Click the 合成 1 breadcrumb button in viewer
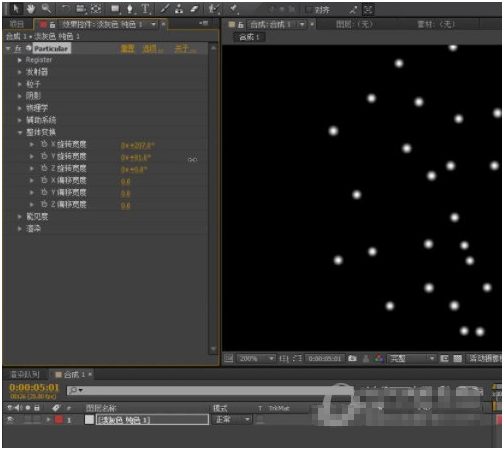Screen dimensions: 504x450 coord(249,37)
